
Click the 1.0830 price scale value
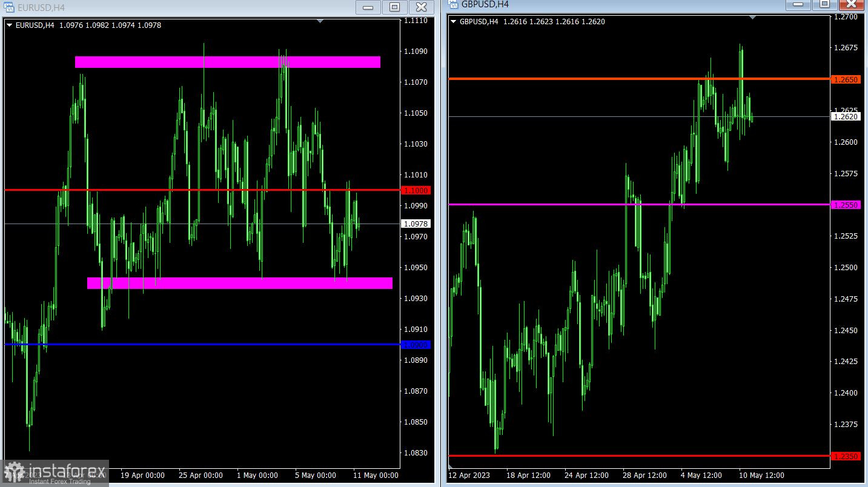pyautogui.click(x=417, y=453)
